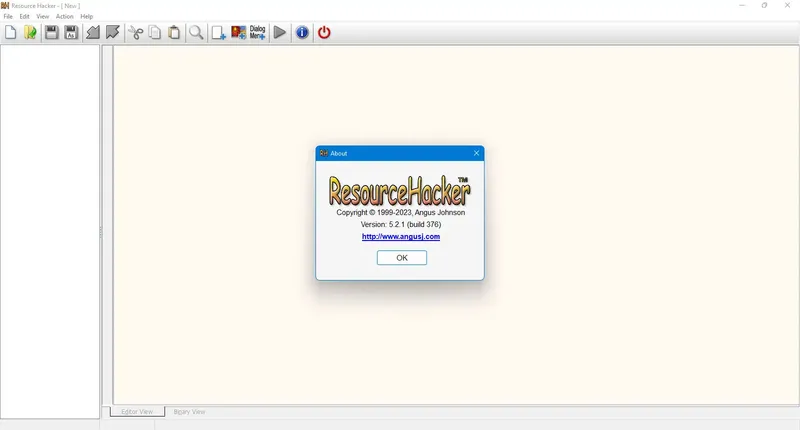Viewport: 800px width, 430px height.
Task: Click the red power Exit icon
Action: click(324, 33)
